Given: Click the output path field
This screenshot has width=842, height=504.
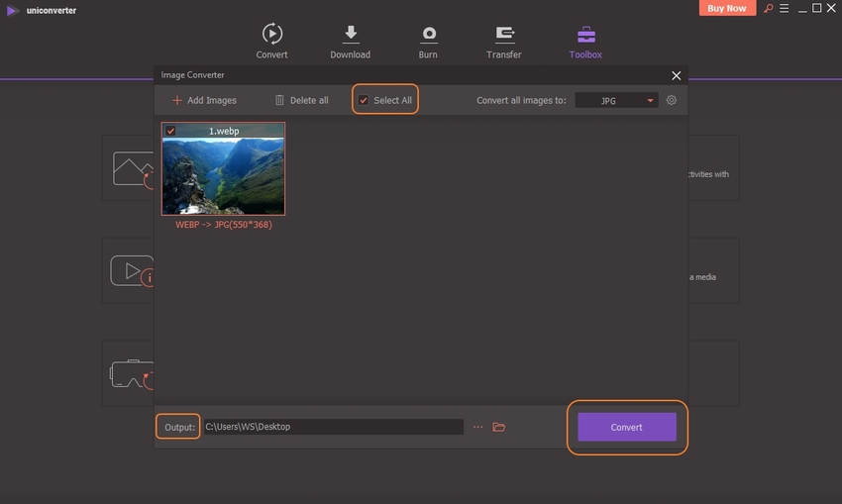Looking at the screenshot, I should 333,427.
